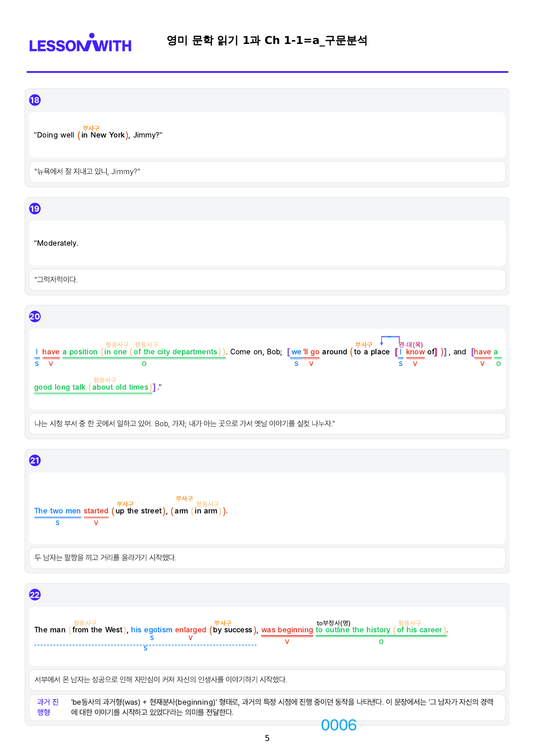
Task: Click the green phrase 'to outline the history'
Action: click(x=353, y=630)
